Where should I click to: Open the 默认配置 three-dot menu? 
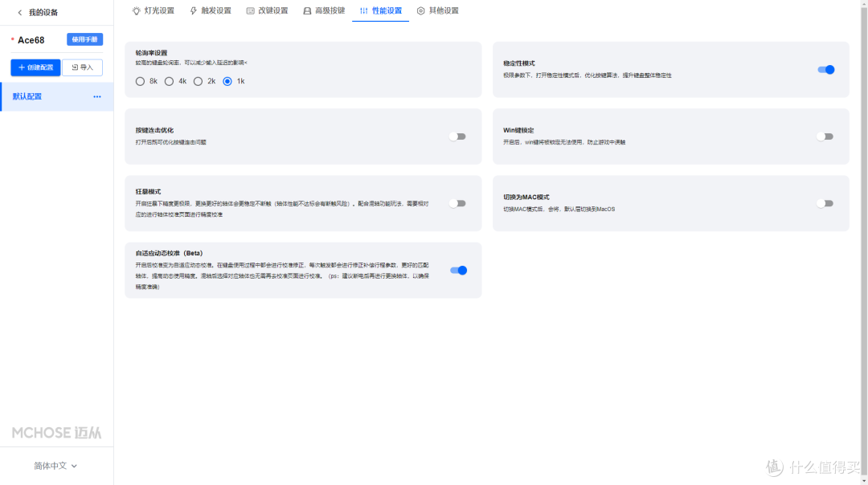click(x=97, y=97)
